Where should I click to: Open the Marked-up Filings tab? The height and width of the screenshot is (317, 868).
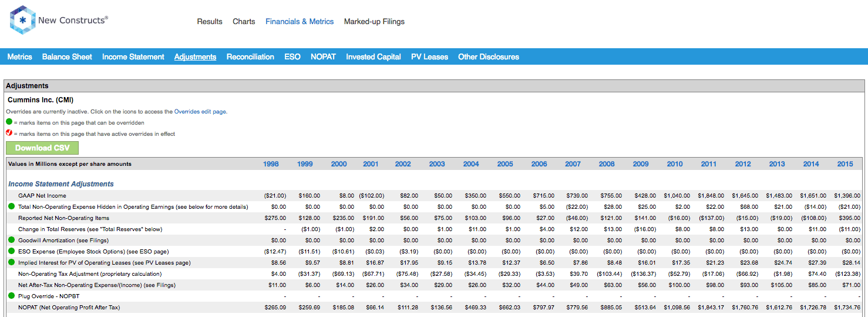click(x=374, y=22)
